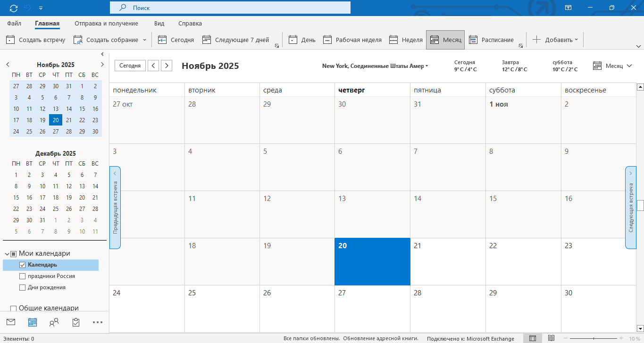
Task: Go to previous appointment (Предыдущая встреча)
Action: click(115, 208)
